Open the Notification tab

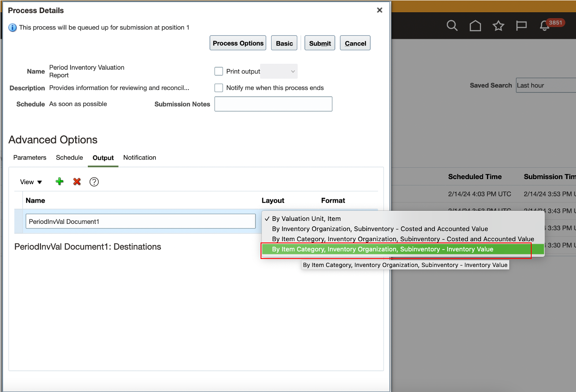click(139, 157)
